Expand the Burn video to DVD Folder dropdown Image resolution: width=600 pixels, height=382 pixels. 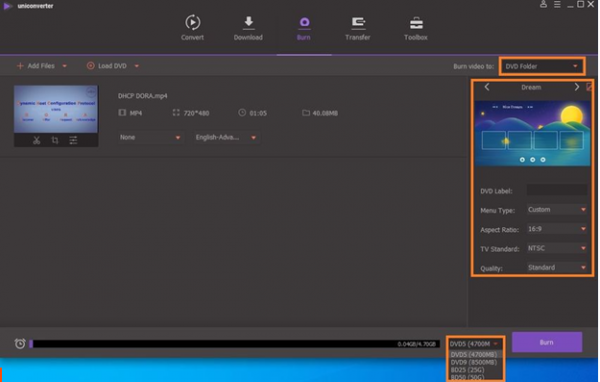542,66
